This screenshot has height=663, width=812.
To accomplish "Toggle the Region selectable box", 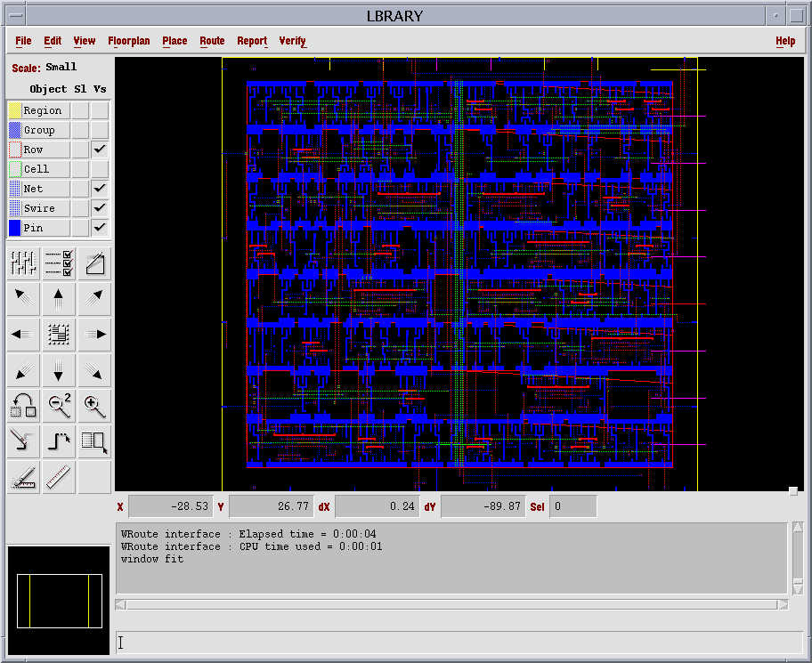I will click(x=80, y=110).
